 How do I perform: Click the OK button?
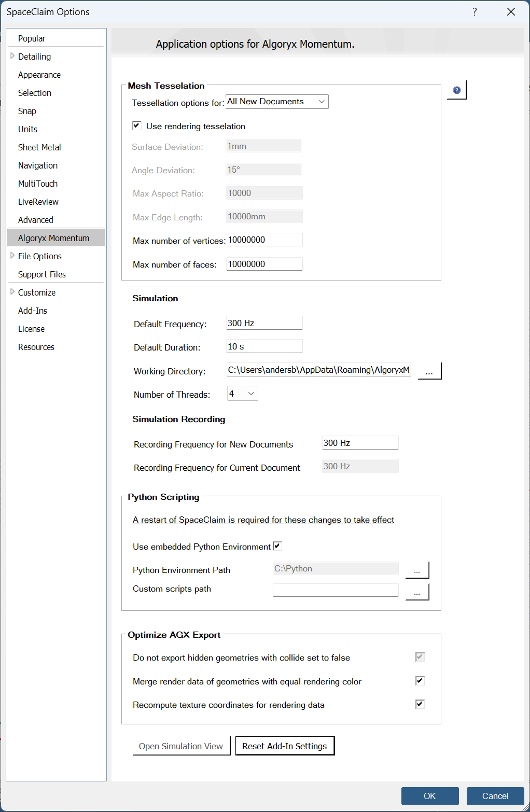(430, 796)
